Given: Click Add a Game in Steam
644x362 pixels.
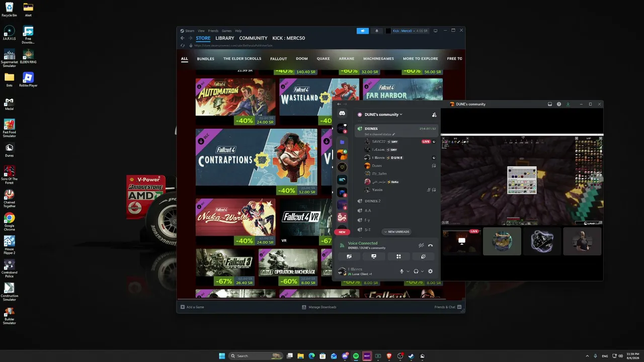Looking at the screenshot, I should [192, 307].
